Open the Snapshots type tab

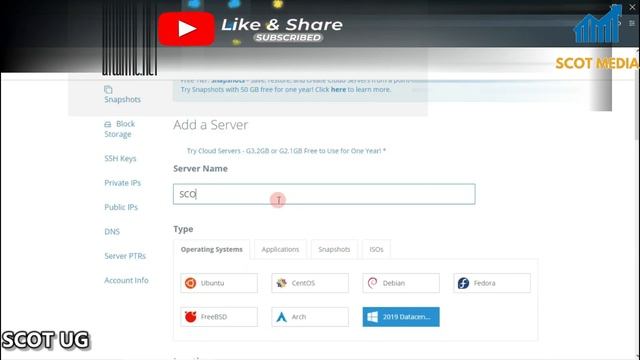pyautogui.click(x=334, y=249)
